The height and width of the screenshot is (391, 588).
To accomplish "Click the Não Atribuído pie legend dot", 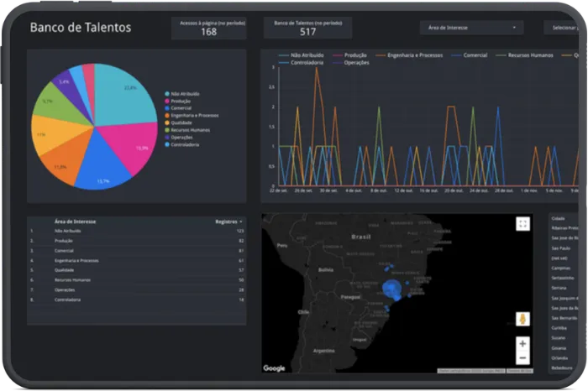I will (x=167, y=94).
